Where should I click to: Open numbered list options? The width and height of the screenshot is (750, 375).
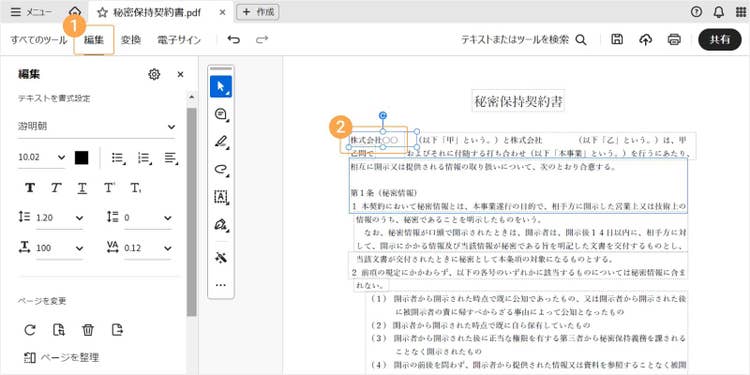(x=144, y=157)
